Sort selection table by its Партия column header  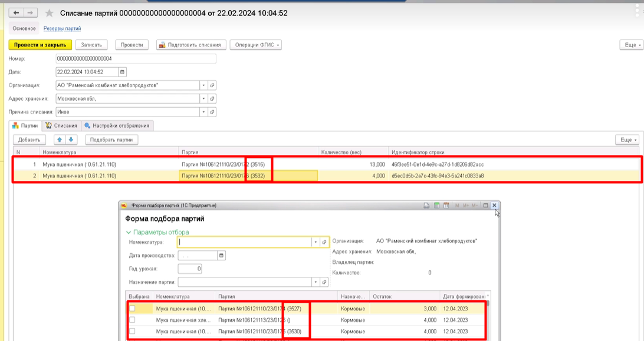pyautogui.click(x=276, y=296)
